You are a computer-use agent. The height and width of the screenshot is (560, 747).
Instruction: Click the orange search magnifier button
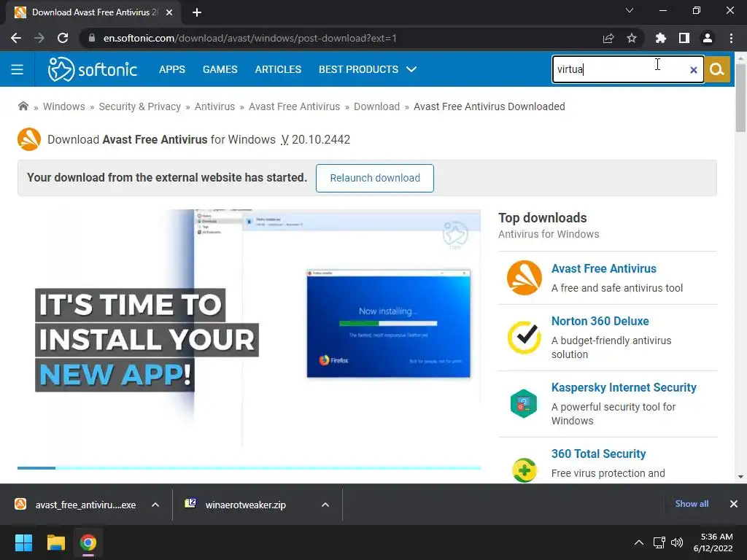tap(717, 69)
